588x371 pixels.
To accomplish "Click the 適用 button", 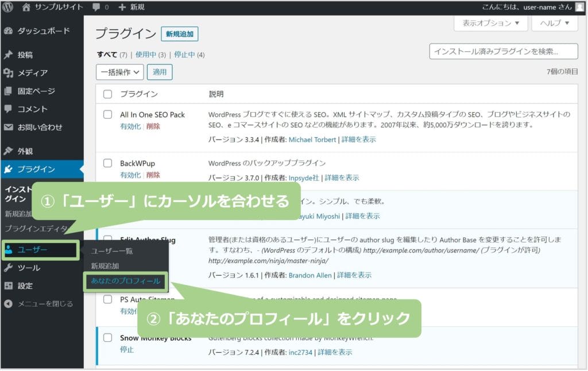I will [160, 72].
